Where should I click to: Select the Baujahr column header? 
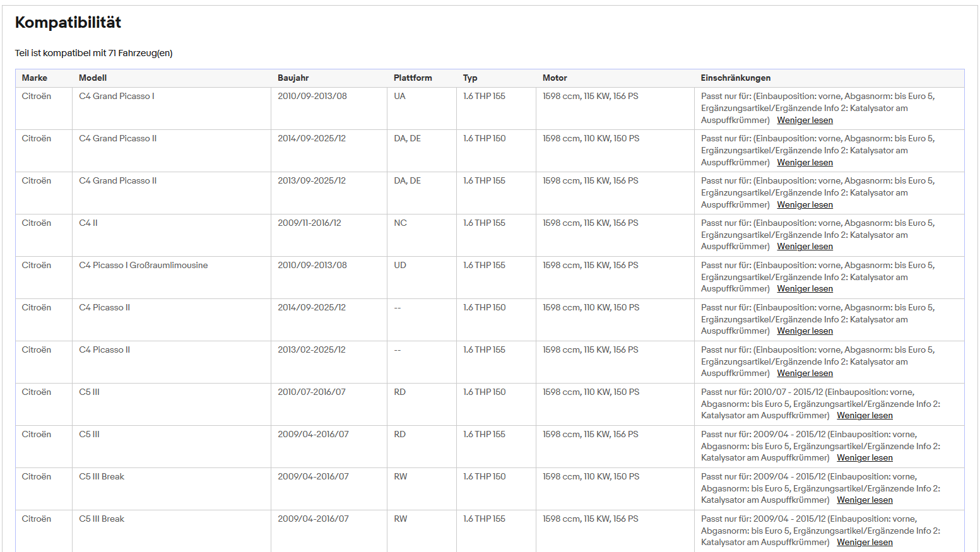(x=293, y=78)
